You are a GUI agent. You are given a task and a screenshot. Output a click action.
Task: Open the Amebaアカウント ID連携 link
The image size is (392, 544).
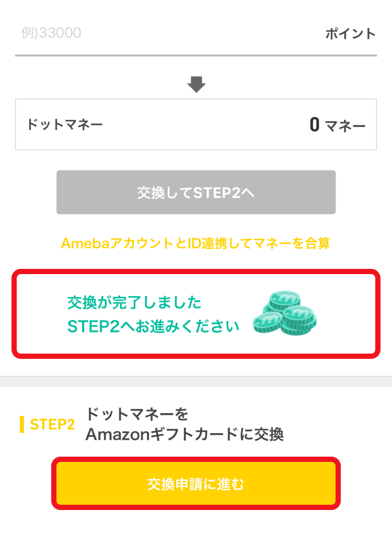pyautogui.click(x=195, y=243)
